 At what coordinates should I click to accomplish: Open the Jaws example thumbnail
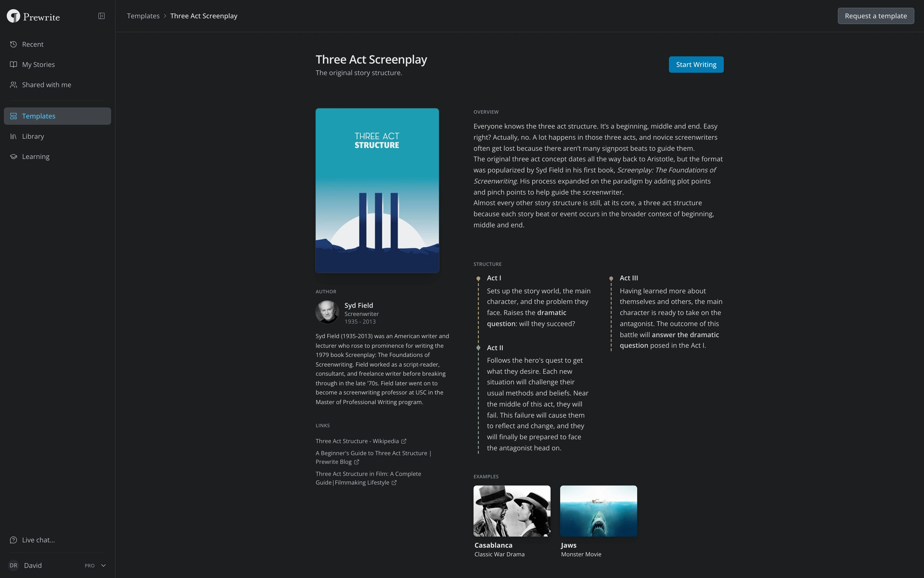[x=598, y=511]
